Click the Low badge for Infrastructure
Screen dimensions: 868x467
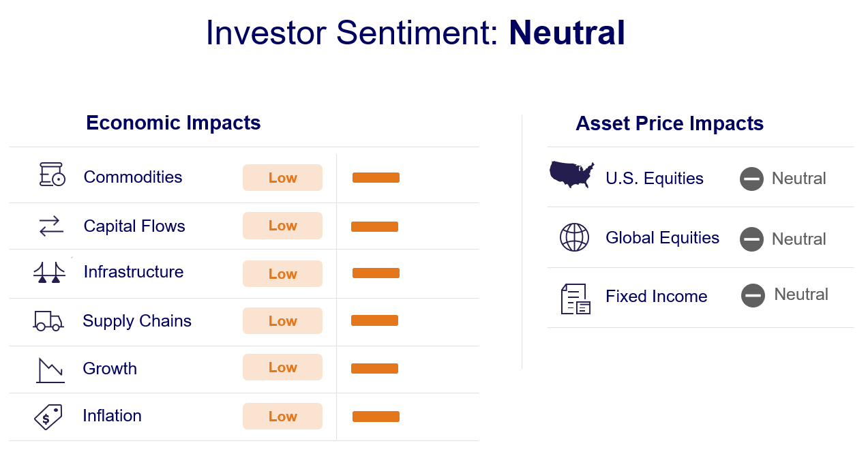(282, 274)
